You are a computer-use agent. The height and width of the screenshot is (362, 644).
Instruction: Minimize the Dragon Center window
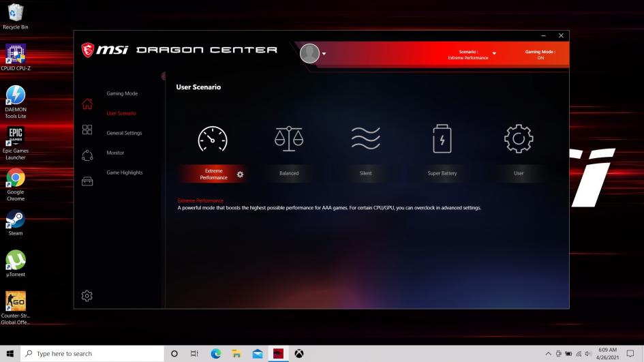pyautogui.click(x=543, y=35)
